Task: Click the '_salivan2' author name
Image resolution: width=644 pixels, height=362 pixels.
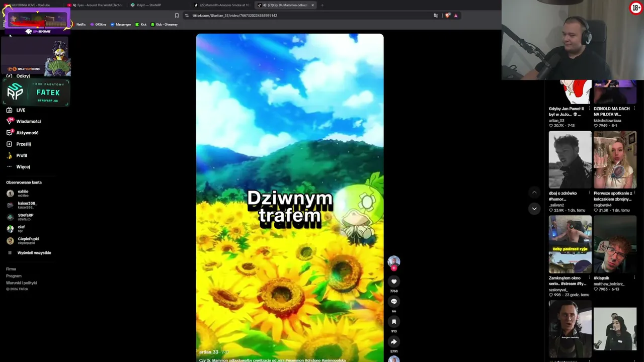Action: [556, 205]
